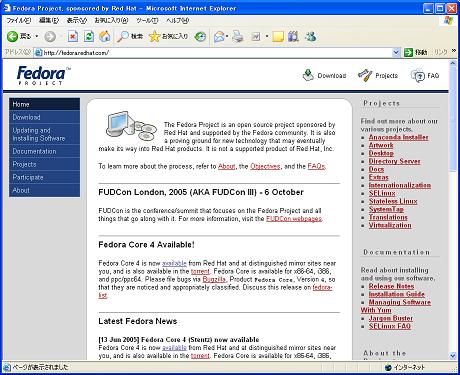The height and width of the screenshot is (375, 460).
Task: Open Participate in the left sidebar
Action: point(44,177)
